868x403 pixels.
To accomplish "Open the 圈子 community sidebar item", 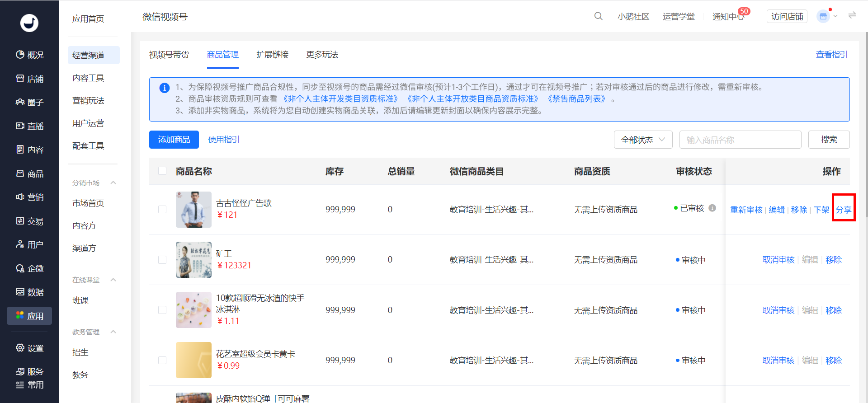I will pyautogui.click(x=29, y=103).
